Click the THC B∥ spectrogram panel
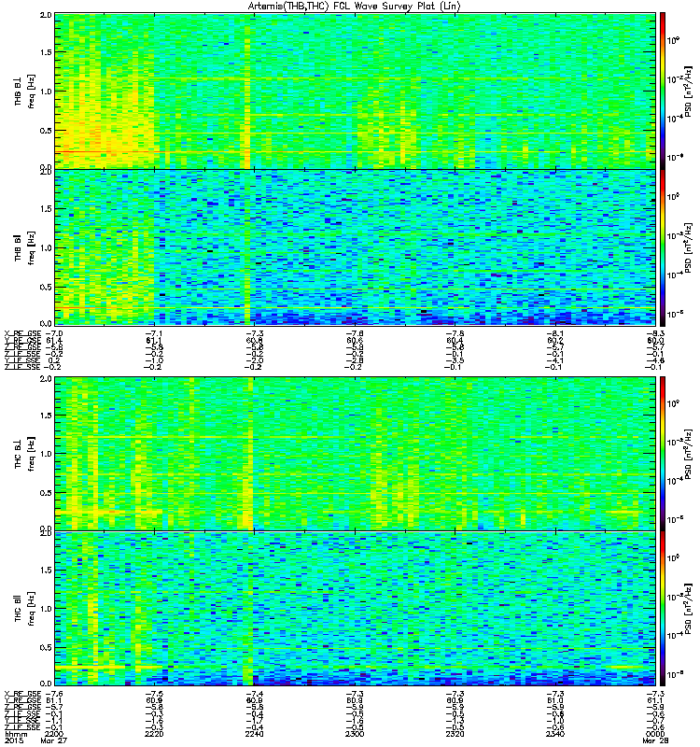The image size is (700, 747). pyautogui.click(x=355, y=609)
